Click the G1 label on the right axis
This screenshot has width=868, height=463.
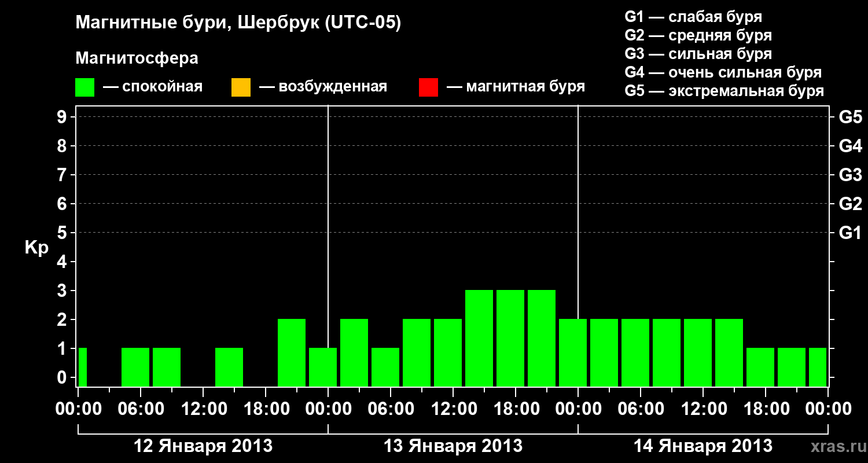[x=850, y=233]
